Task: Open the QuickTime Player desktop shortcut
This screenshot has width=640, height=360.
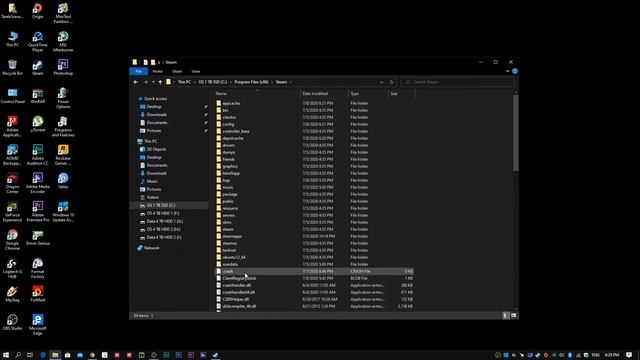Action: point(38,42)
